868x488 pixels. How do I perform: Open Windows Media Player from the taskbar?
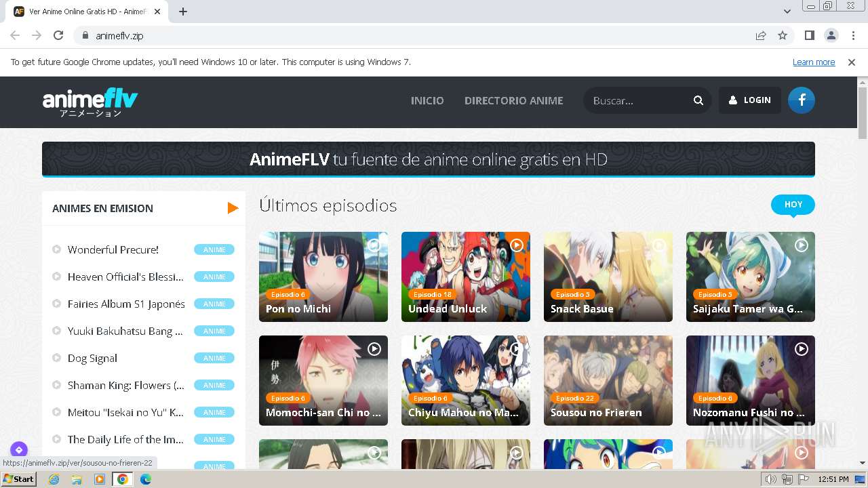point(100,479)
